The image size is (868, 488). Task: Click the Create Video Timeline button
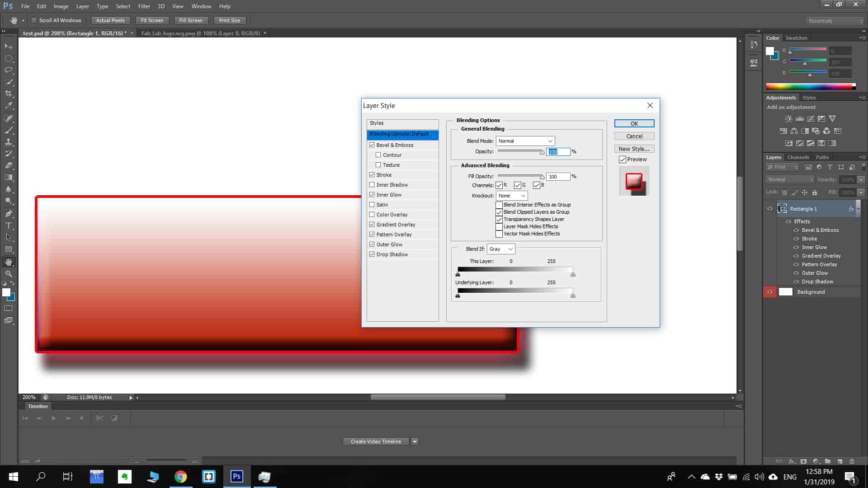coord(376,441)
